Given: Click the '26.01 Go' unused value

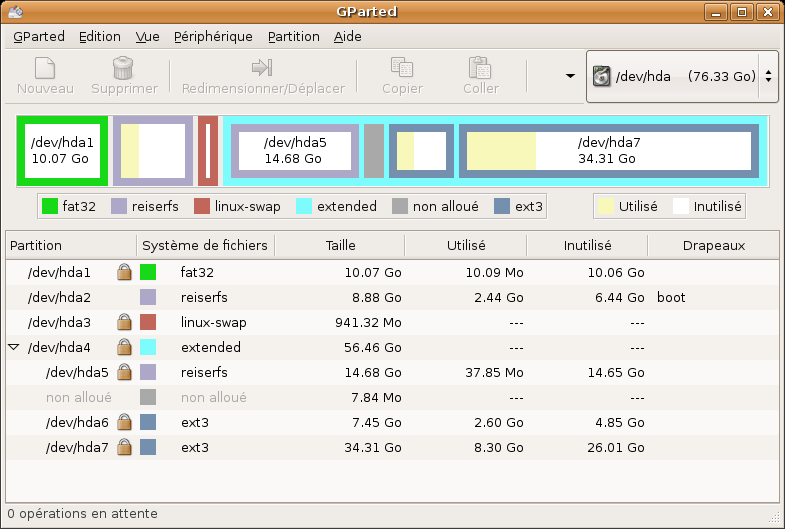Looking at the screenshot, I should point(616,447).
